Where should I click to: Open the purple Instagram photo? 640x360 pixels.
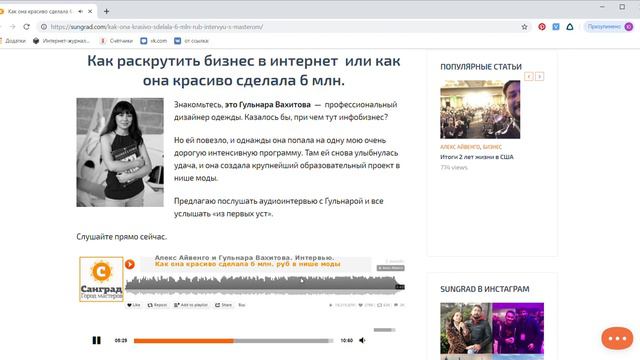[x=518, y=328]
